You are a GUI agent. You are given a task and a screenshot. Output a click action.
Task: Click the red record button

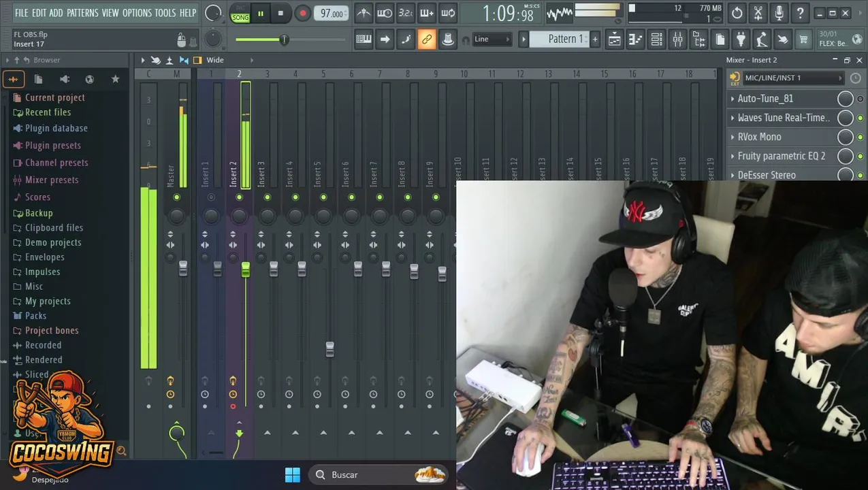pyautogui.click(x=303, y=14)
